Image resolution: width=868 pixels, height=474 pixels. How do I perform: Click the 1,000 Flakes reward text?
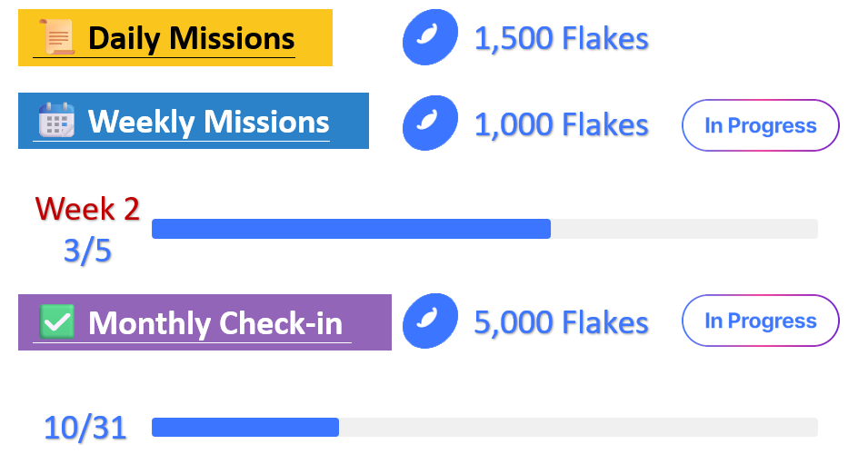(x=562, y=124)
